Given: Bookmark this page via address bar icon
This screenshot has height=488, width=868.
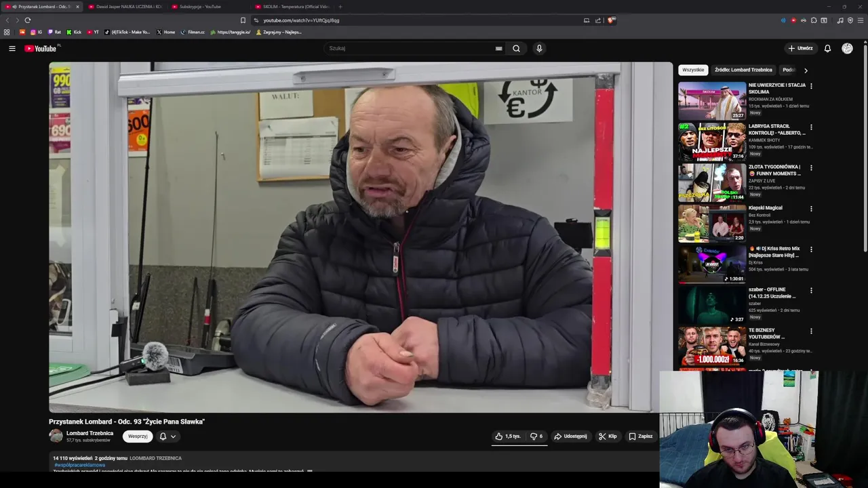Looking at the screenshot, I should click(243, 20).
